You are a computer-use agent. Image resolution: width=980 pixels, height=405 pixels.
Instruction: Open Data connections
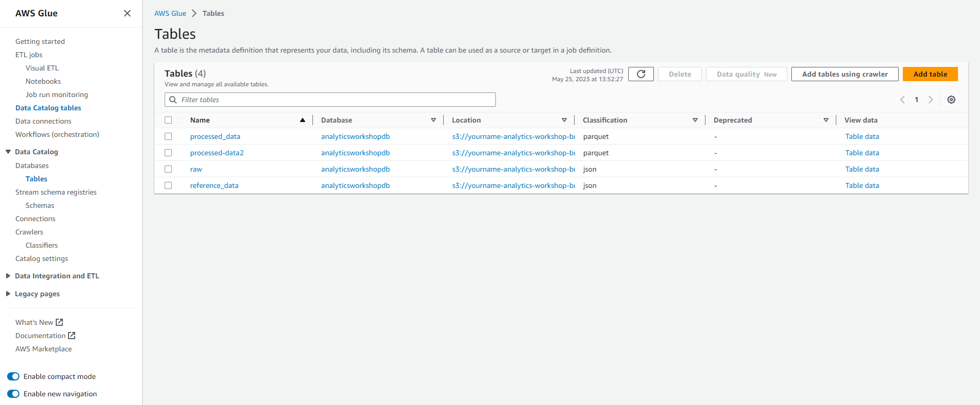(x=43, y=121)
